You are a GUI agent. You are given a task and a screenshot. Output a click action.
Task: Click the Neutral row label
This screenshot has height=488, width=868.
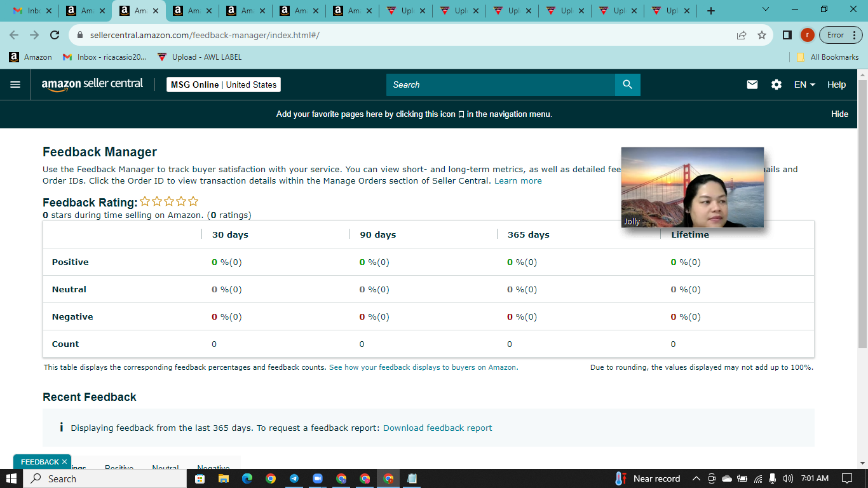(69, 289)
